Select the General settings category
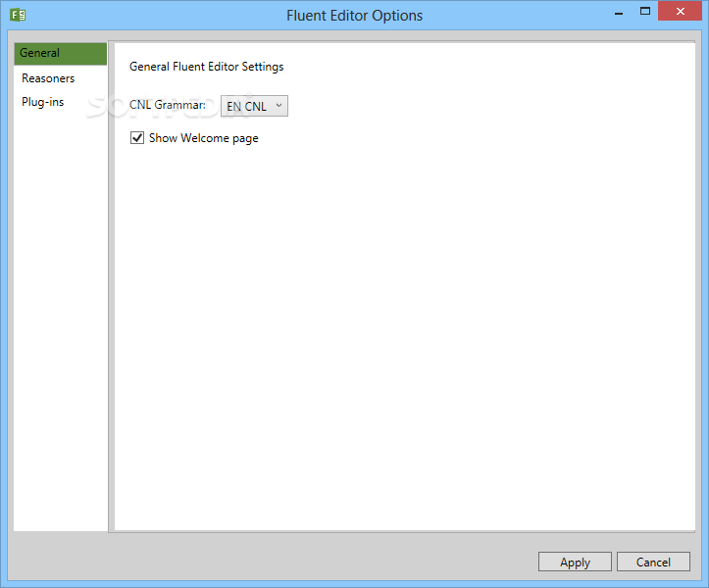Screen dimensions: 709x588 click(x=61, y=53)
